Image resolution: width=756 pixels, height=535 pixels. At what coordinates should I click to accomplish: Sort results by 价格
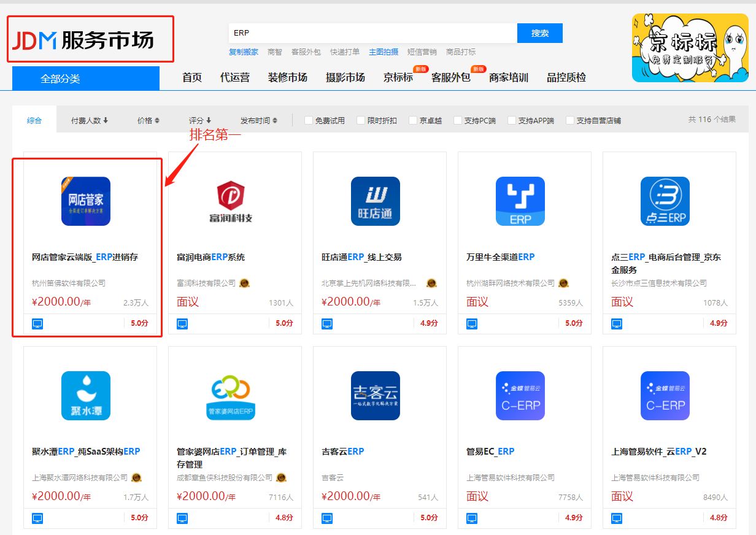(x=148, y=120)
